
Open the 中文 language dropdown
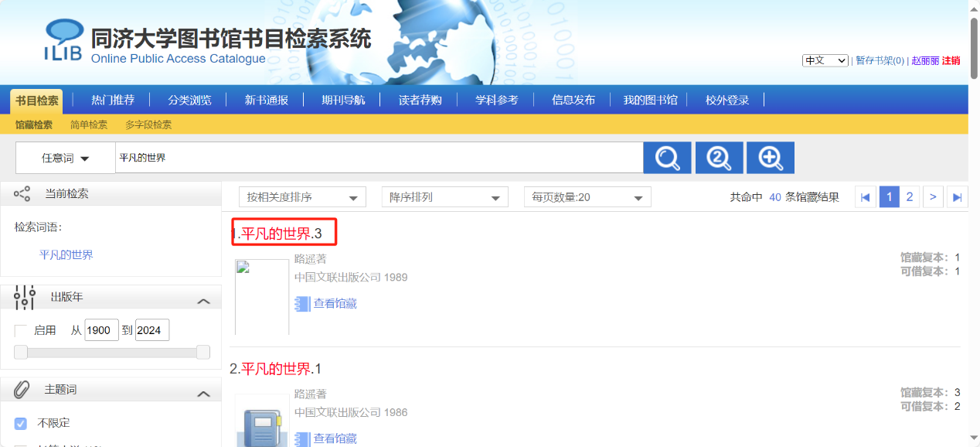[825, 60]
